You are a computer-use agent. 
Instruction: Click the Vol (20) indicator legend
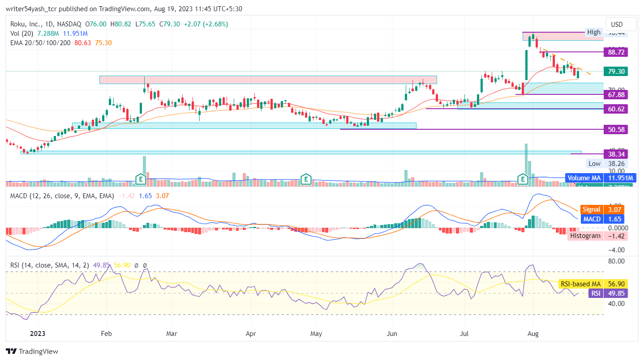pos(22,34)
